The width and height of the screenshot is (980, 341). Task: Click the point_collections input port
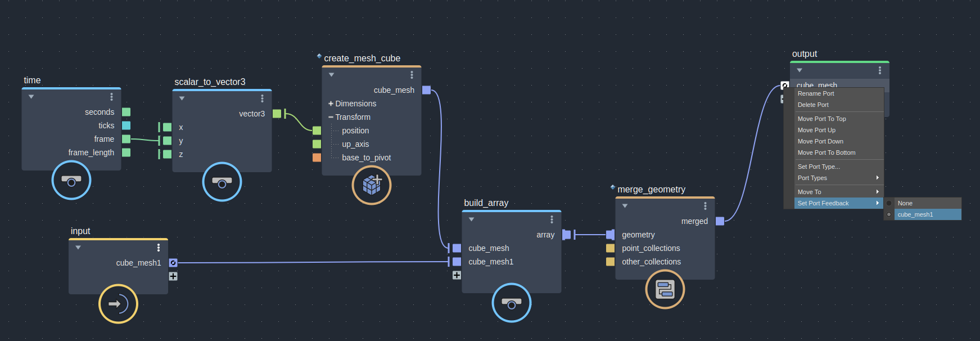tap(610, 248)
